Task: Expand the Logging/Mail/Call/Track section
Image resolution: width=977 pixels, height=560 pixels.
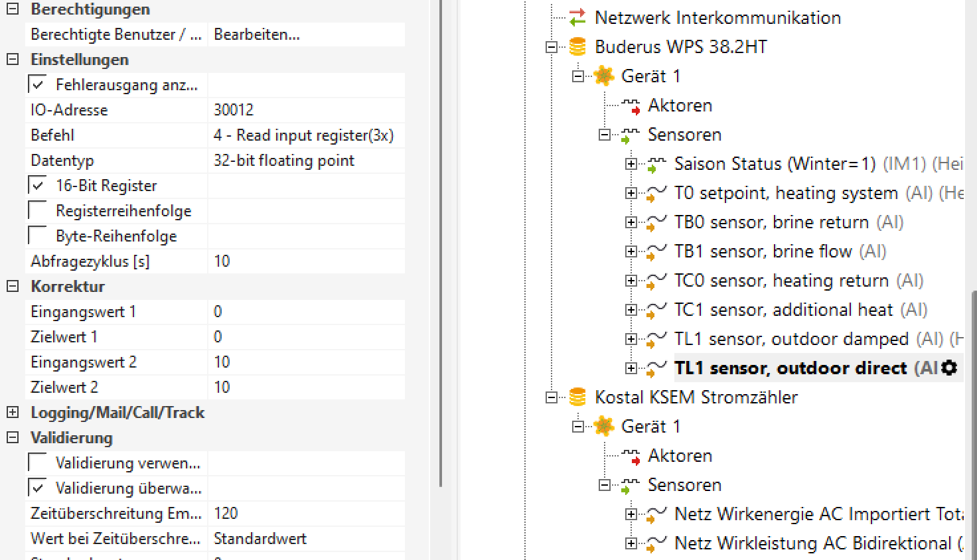Action: (x=13, y=413)
